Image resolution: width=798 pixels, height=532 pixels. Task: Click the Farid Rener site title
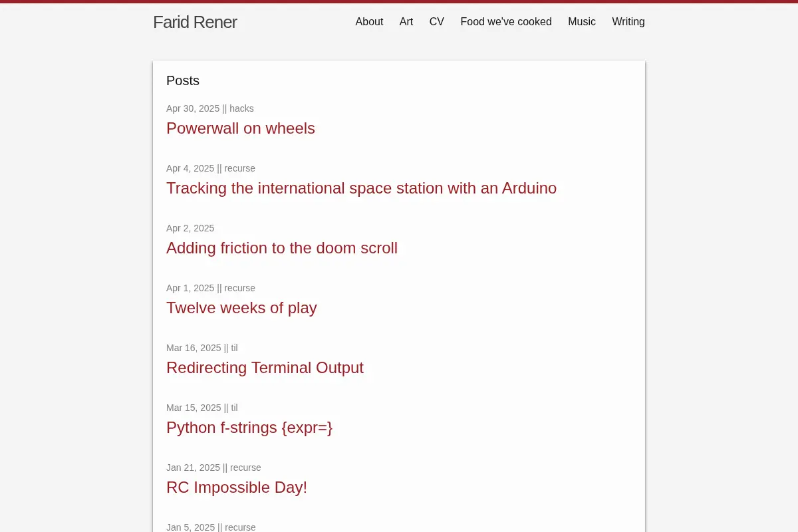point(195,22)
